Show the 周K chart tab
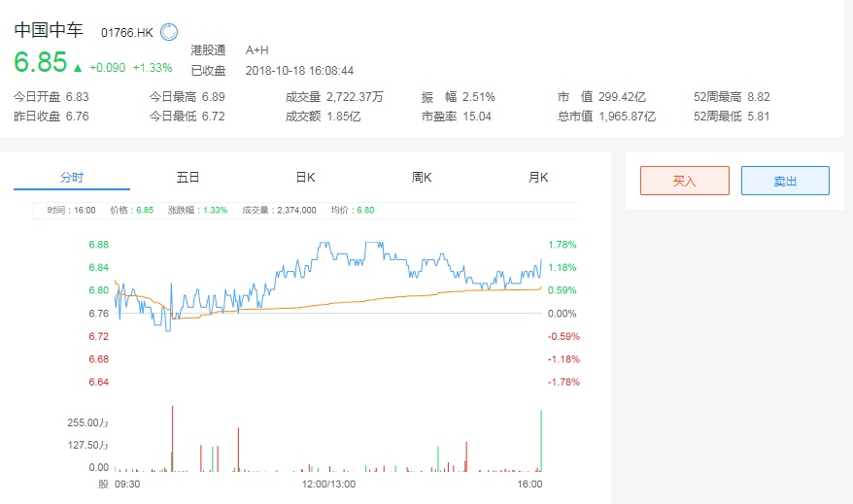The height and width of the screenshot is (504, 853). [x=422, y=178]
